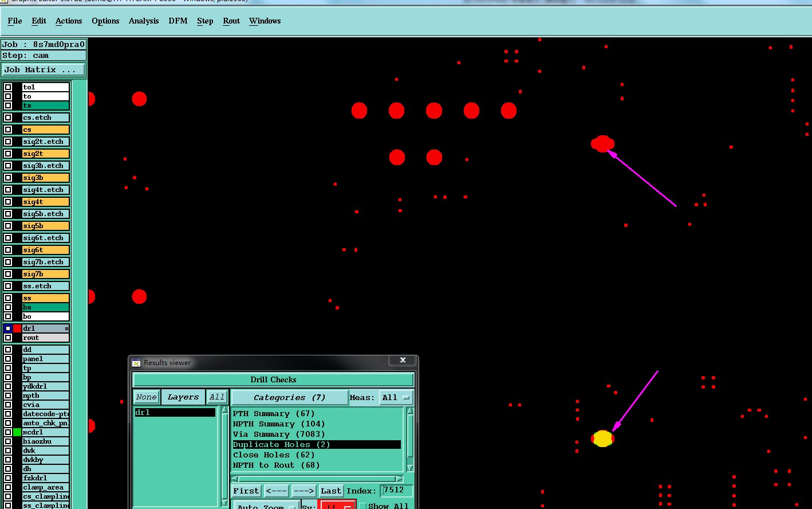
Task: Select the ydkdrl layer name
Action: point(46,386)
